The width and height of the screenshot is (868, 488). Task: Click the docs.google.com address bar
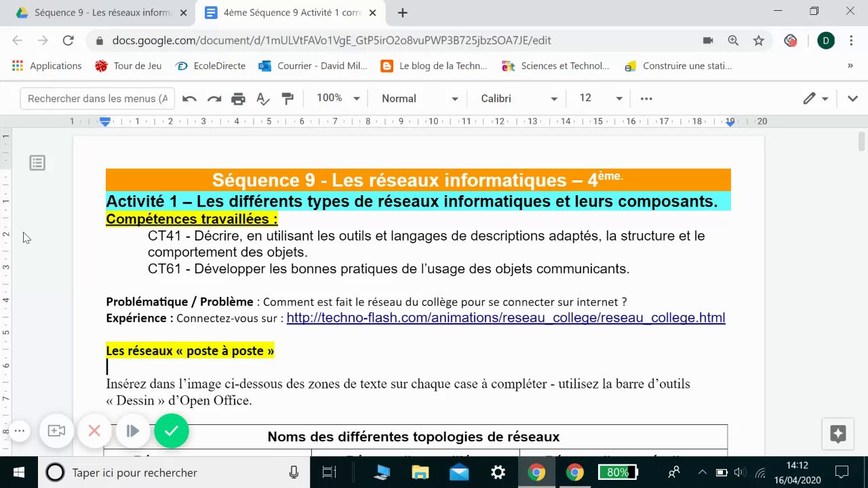[393, 41]
